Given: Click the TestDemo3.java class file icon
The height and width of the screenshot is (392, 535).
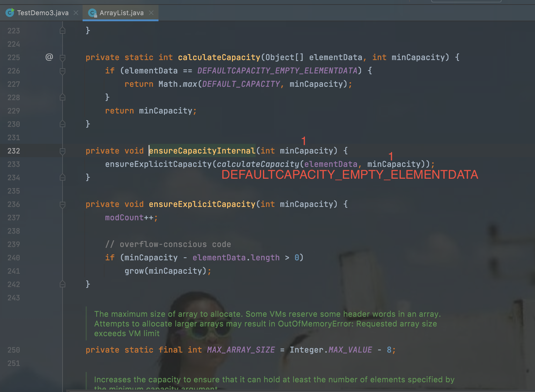Looking at the screenshot, I should (x=10, y=13).
